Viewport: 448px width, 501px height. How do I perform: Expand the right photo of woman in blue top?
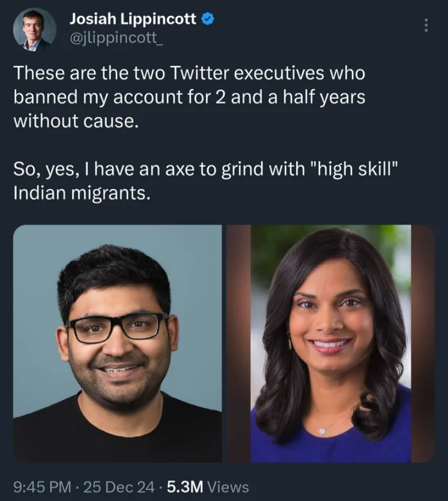point(331,344)
